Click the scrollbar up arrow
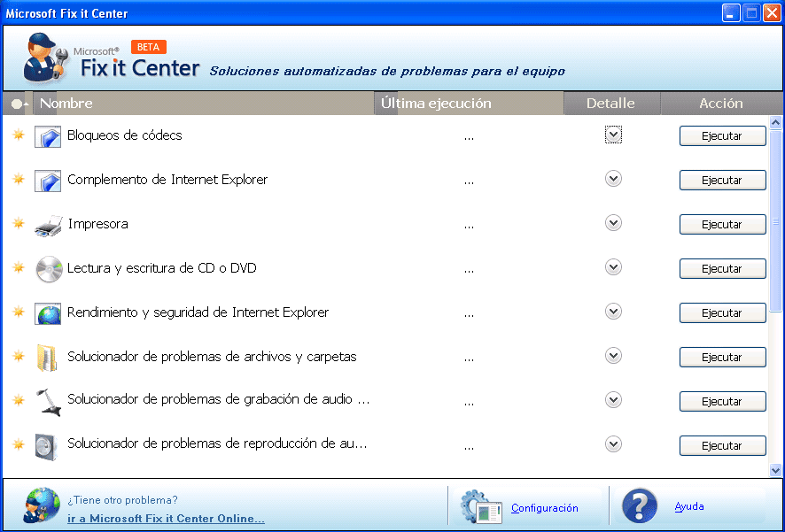This screenshot has height=532, width=785. pyautogui.click(x=775, y=122)
